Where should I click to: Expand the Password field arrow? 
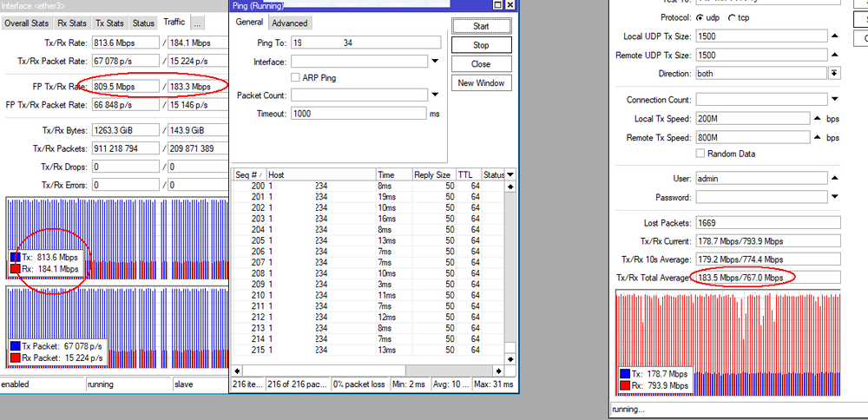coord(835,197)
